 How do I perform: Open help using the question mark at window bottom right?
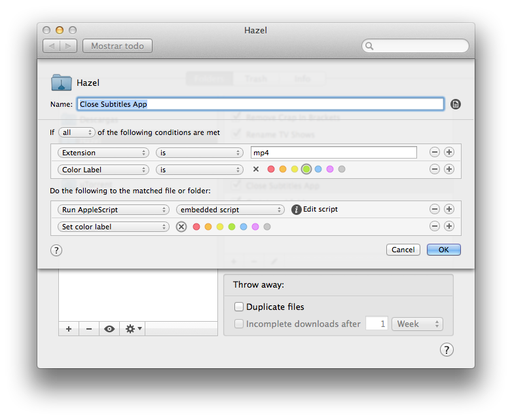tap(447, 350)
